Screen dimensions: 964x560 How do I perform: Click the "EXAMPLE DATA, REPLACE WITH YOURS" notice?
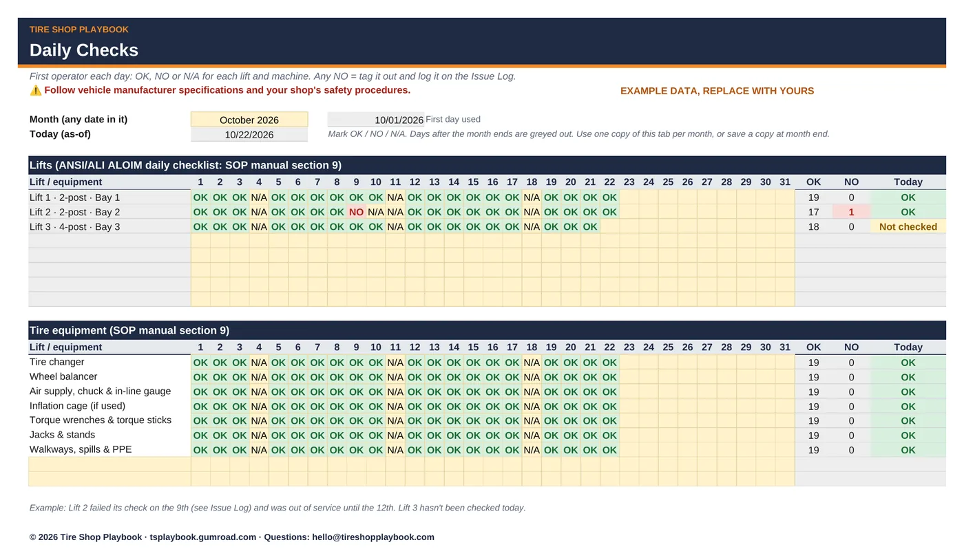(717, 91)
